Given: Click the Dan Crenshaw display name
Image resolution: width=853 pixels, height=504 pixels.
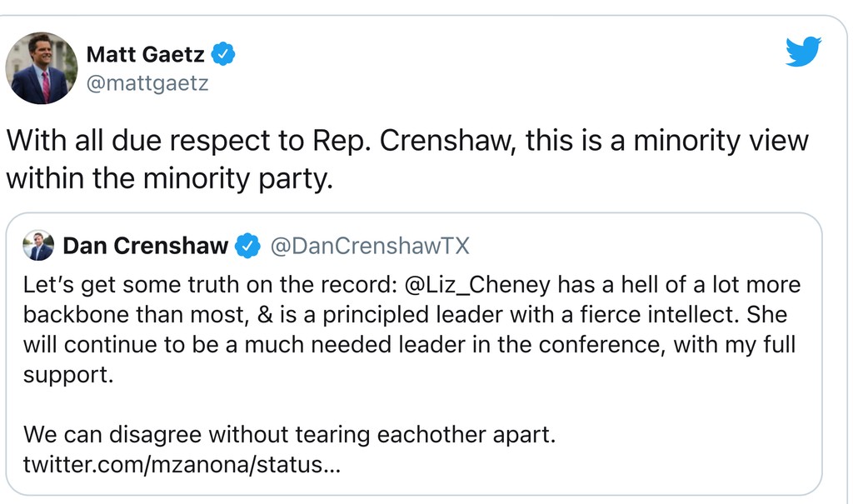Looking at the screenshot, I should 145,246.
